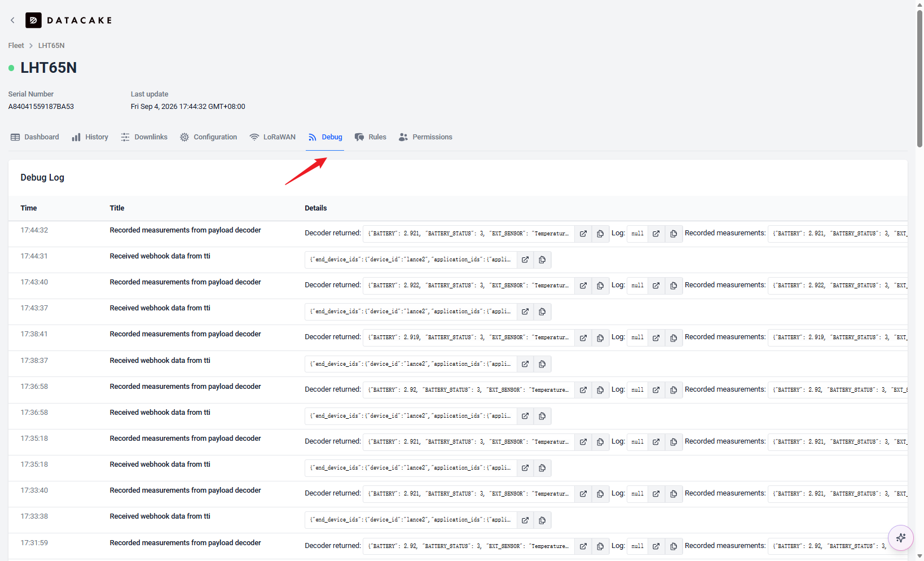This screenshot has width=924, height=561.
Task: Open decoder JSON in 17:36:58 recorded measurements row
Action: (x=583, y=390)
